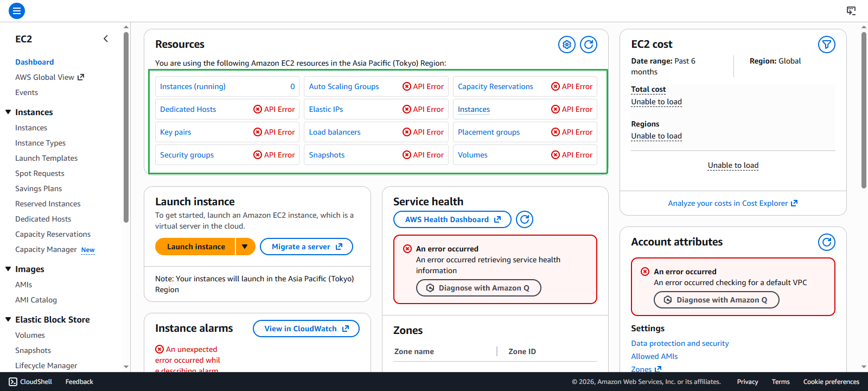Screen dimensions: 868x391
Task: Click the sidebar navigation scrollbar
Action: (126, 128)
